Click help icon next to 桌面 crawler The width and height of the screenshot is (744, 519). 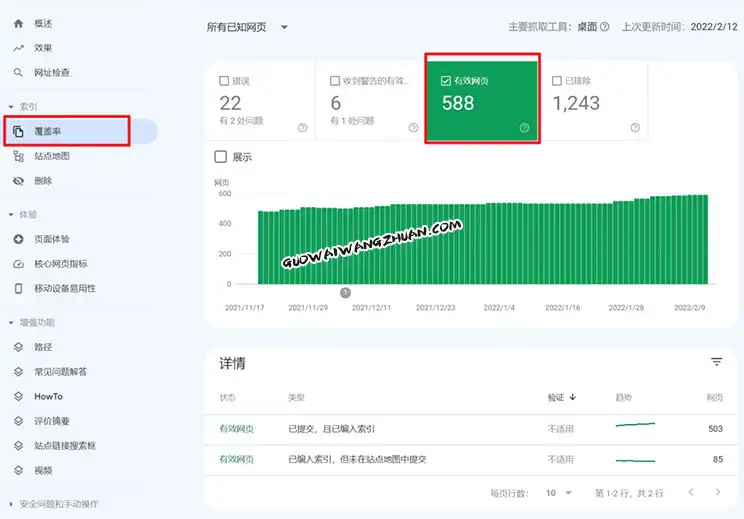[x=604, y=27]
